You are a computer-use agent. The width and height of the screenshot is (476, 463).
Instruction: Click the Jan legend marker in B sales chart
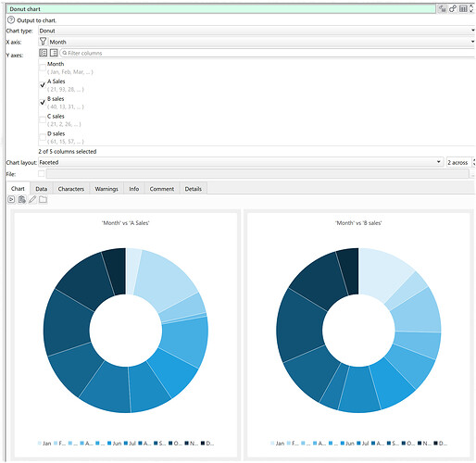272,444
